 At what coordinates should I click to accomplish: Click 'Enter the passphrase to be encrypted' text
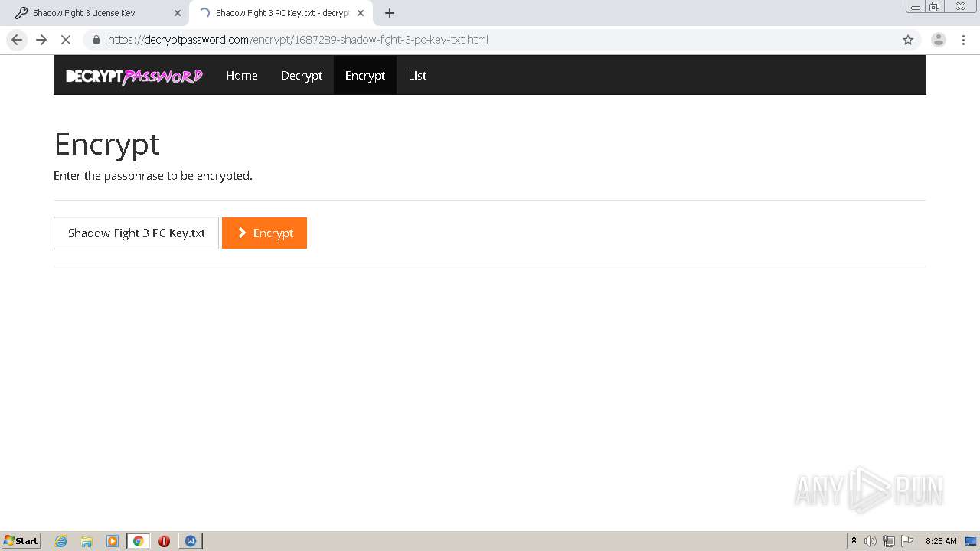(153, 176)
